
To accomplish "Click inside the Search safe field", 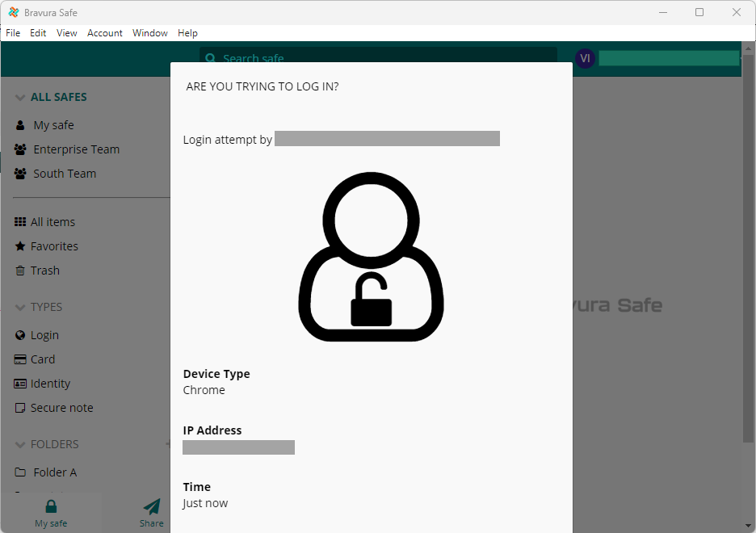I will 323,58.
